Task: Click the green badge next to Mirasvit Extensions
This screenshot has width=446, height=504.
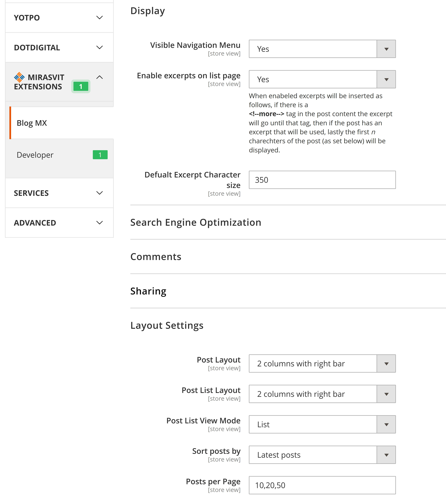Action: pos(81,87)
